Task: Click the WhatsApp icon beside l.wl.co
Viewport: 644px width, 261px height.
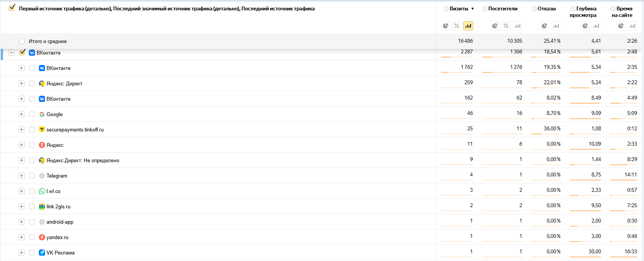Action: pos(42,191)
